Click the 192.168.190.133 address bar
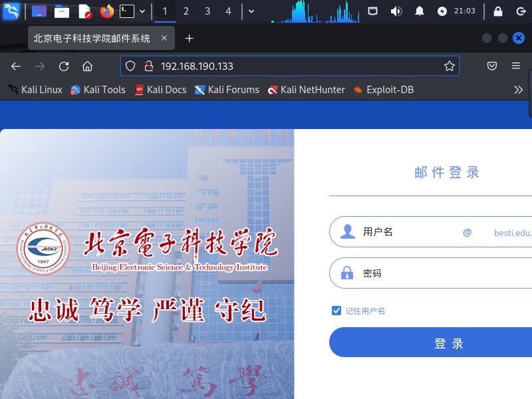Screen dimensions: 532x399 click(x=290, y=66)
